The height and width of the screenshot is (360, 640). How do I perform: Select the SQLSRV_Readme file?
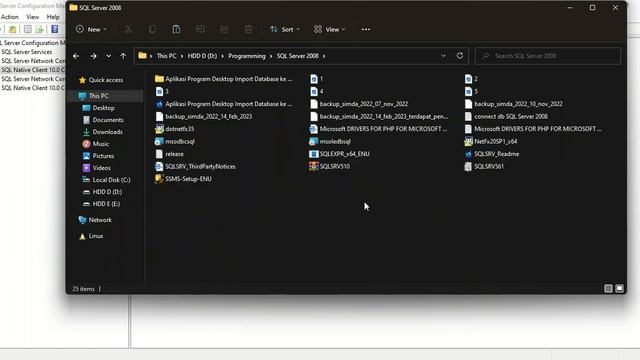492,154
